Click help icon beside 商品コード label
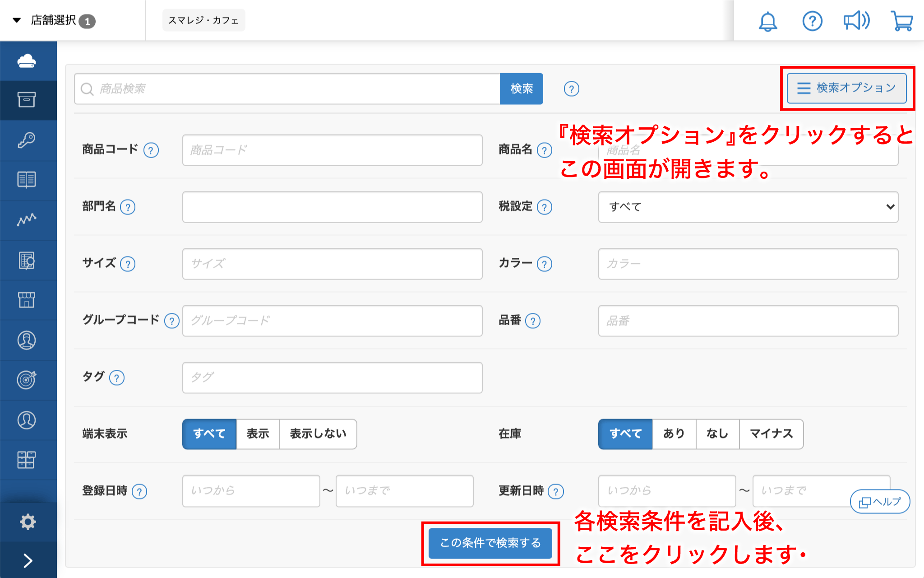Screen dimensions: 924x578 point(151,150)
